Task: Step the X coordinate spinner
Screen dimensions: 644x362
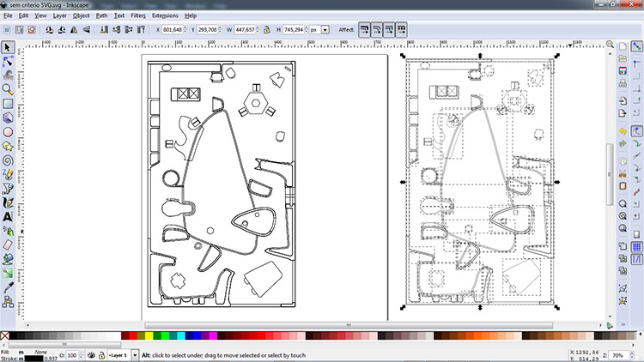Action: point(185,29)
